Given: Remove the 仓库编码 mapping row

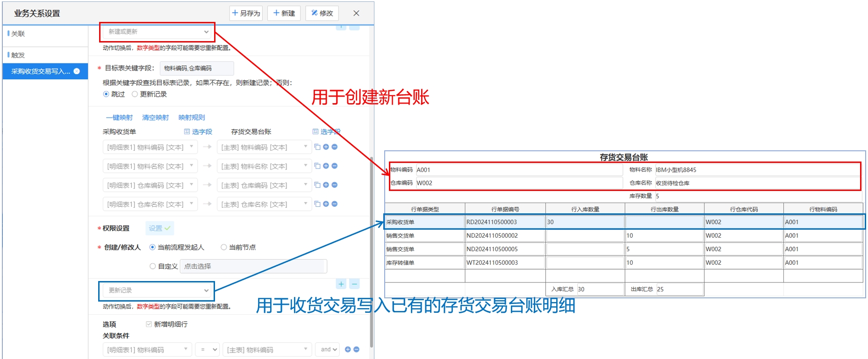Looking at the screenshot, I should 334,185.
